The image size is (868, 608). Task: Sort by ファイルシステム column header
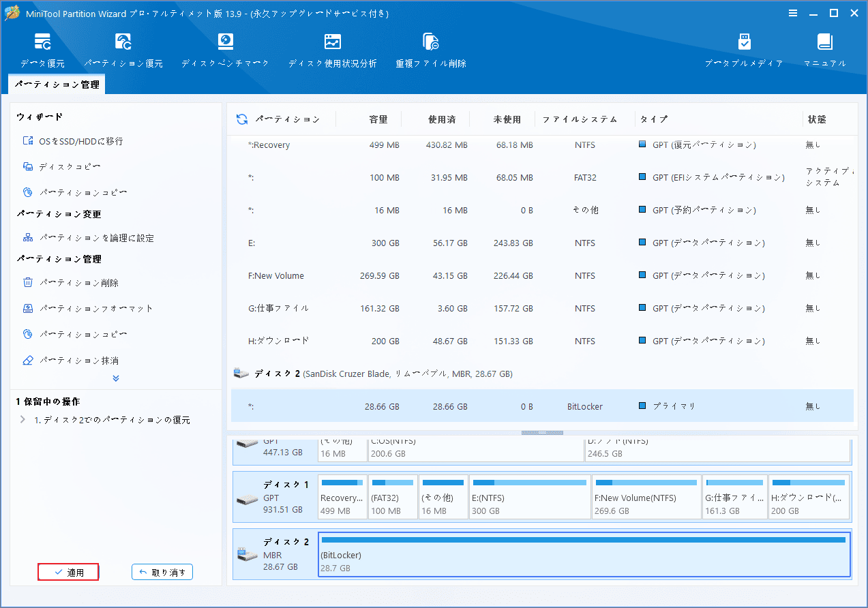click(580, 119)
